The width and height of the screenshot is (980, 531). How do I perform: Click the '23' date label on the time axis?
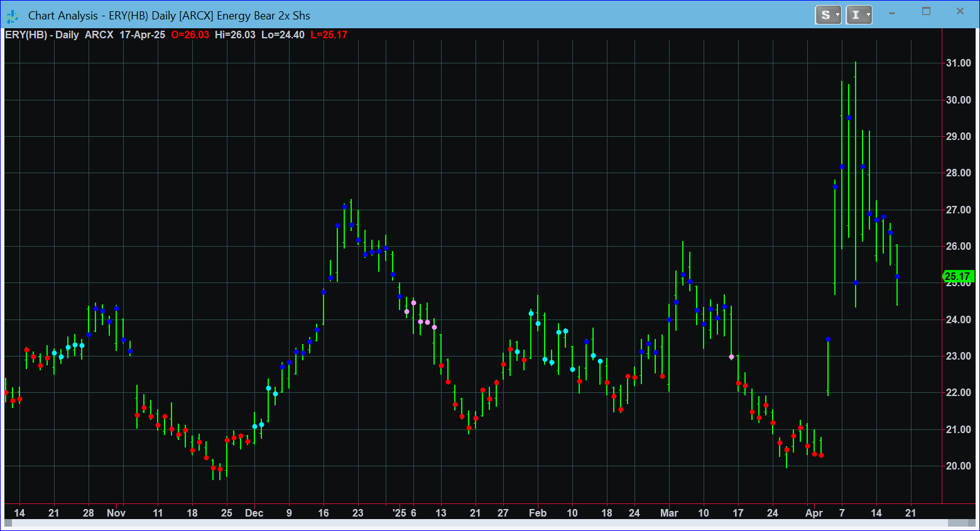click(x=358, y=513)
